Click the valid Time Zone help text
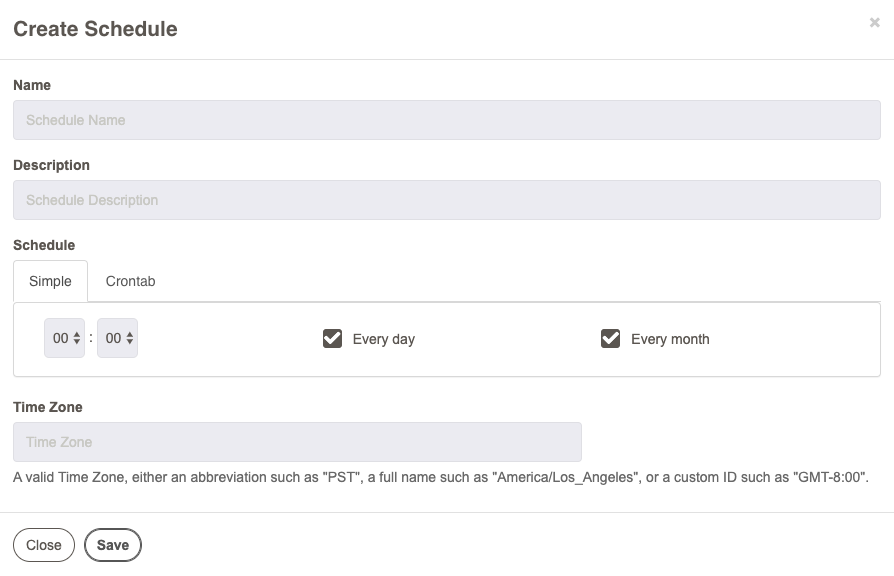Screen dimensions: 894x576 tap(441, 477)
